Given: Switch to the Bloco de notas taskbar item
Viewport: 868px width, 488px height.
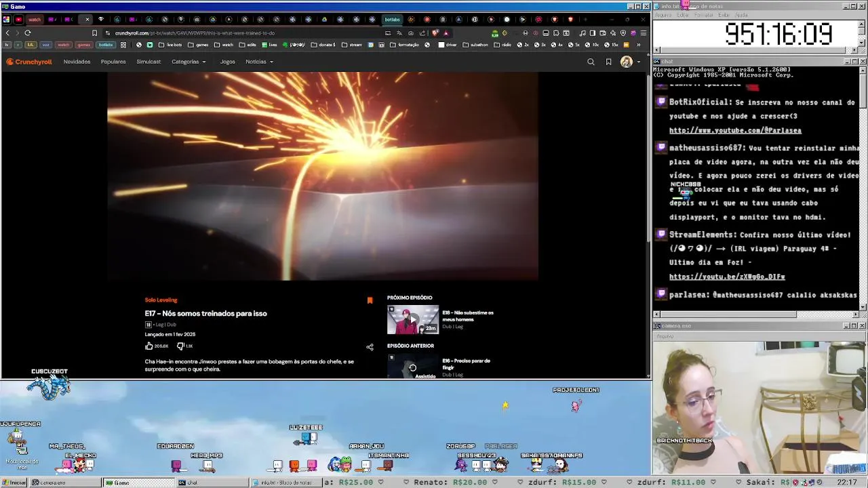Looking at the screenshot, I should tap(285, 483).
